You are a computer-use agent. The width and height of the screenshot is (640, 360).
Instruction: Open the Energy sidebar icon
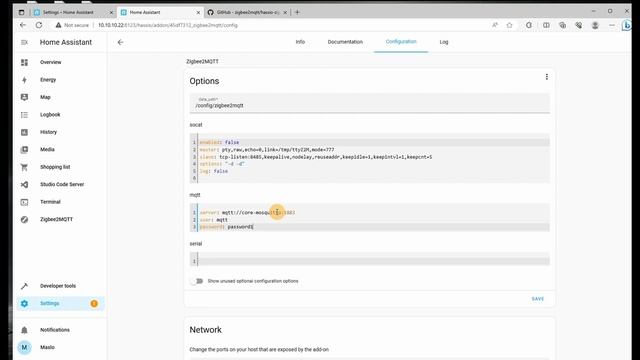[24, 80]
